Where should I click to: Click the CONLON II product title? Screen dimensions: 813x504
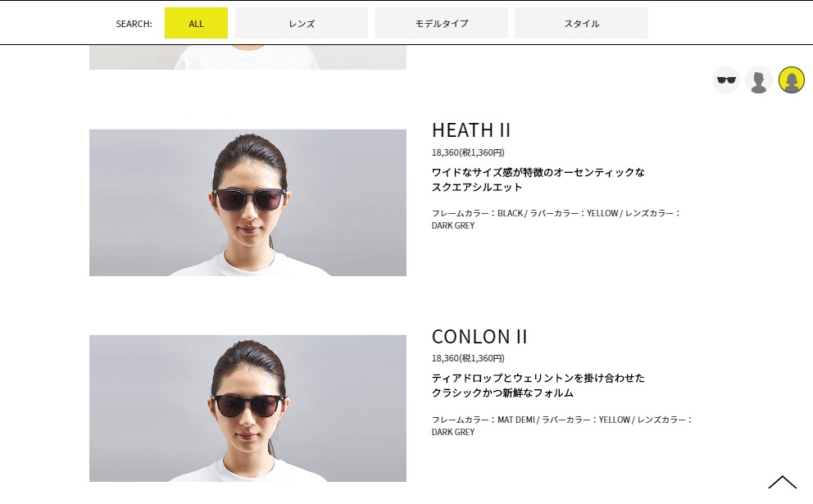(x=479, y=337)
